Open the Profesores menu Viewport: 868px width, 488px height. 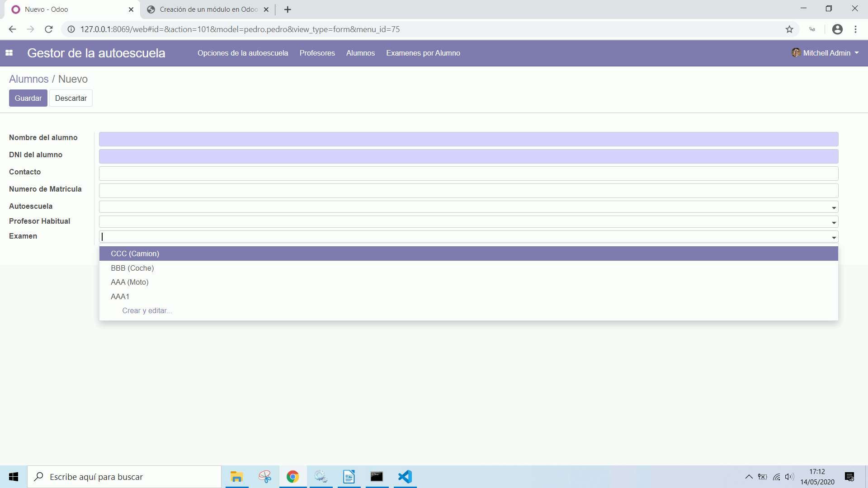tap(317, 53)
